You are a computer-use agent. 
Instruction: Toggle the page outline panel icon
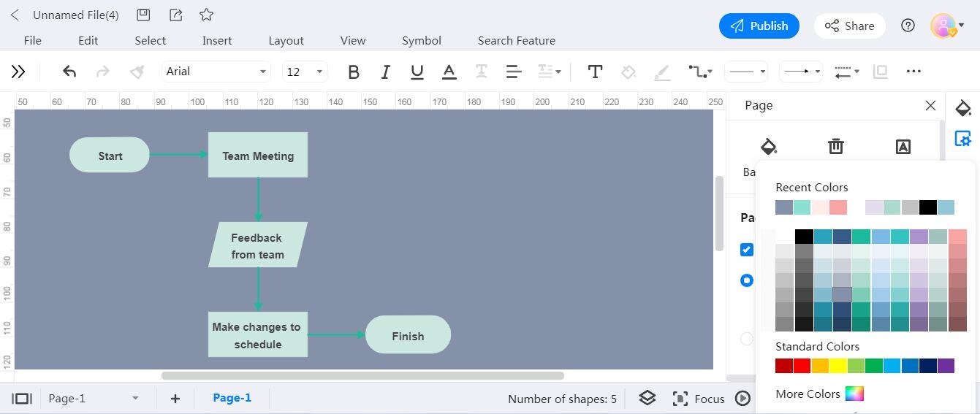22,399
